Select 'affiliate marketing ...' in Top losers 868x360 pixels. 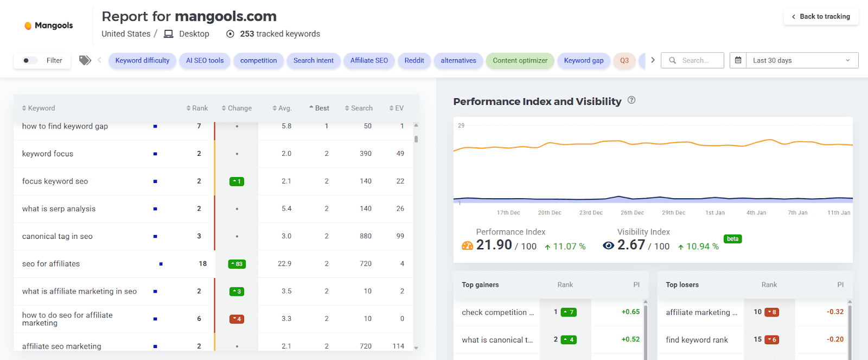click(x=701, y=312)
